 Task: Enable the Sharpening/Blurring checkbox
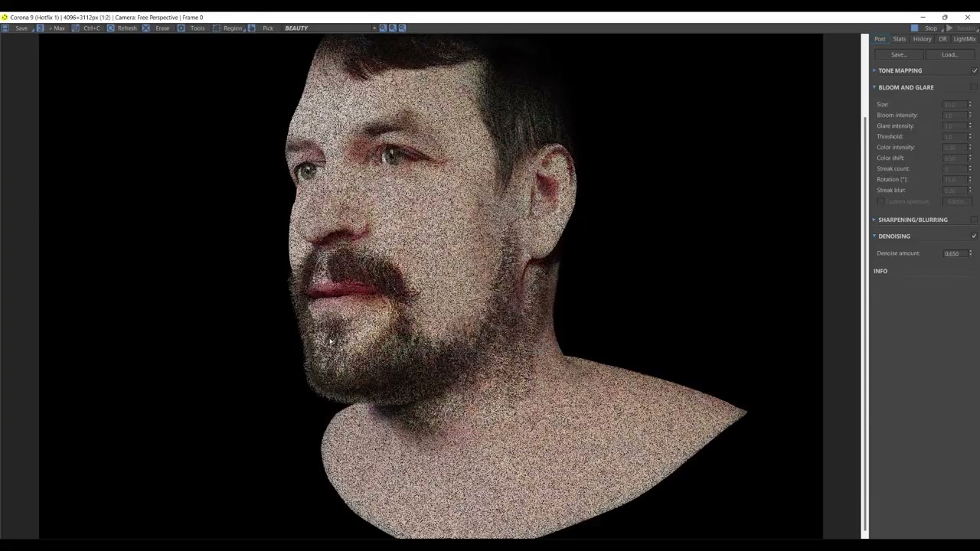974,220
